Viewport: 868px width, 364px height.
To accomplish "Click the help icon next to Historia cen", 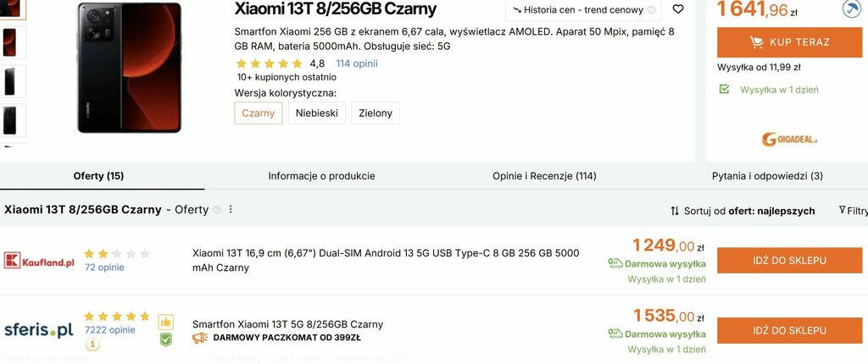I will (x=652, y=10).
